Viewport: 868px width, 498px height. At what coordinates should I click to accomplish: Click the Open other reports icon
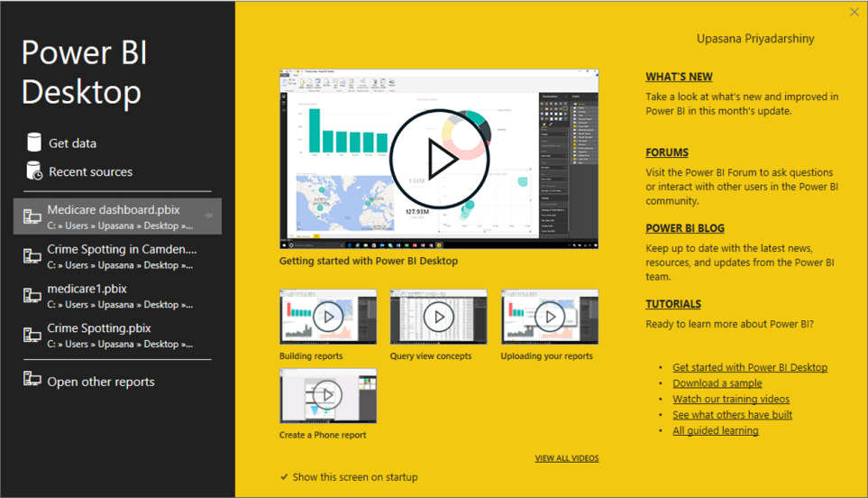click(32, 380)
